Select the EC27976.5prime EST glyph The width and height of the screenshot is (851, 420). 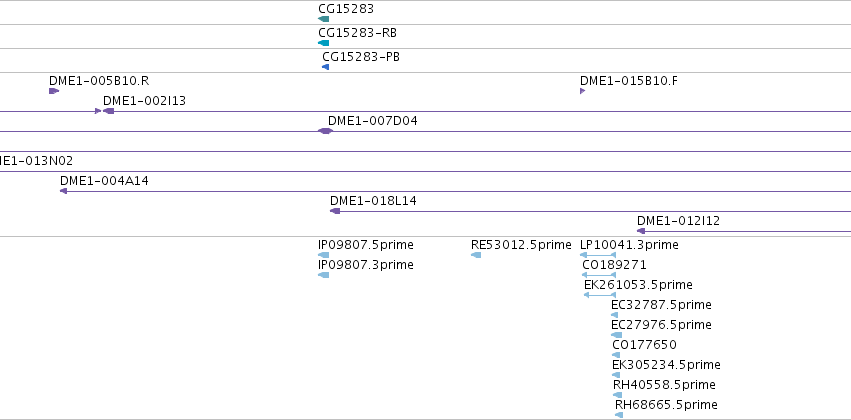pos(617,335)
